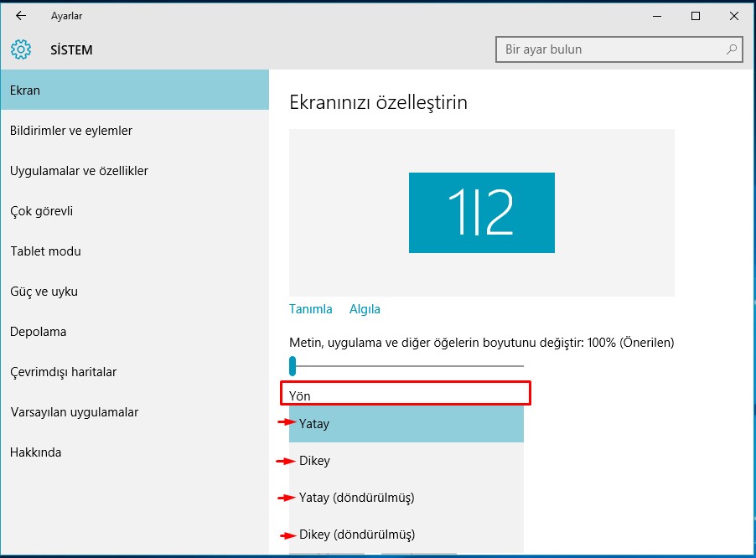The height and width of the screenshot is (558, 756).
Task: Click the back arrow in the title bar
Action: point(21,16)
